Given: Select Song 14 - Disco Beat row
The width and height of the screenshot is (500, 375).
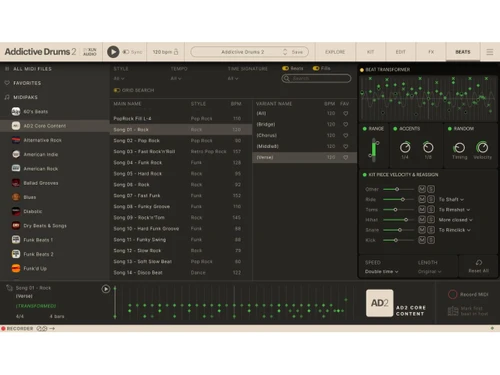Looking at the screenshot, I should click(181, 273).
